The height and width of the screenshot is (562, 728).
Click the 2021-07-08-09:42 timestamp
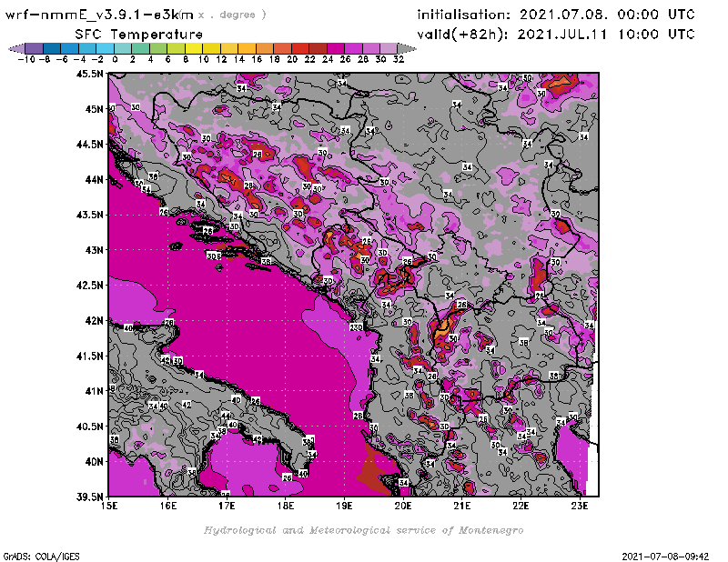[x=665, y=557]
